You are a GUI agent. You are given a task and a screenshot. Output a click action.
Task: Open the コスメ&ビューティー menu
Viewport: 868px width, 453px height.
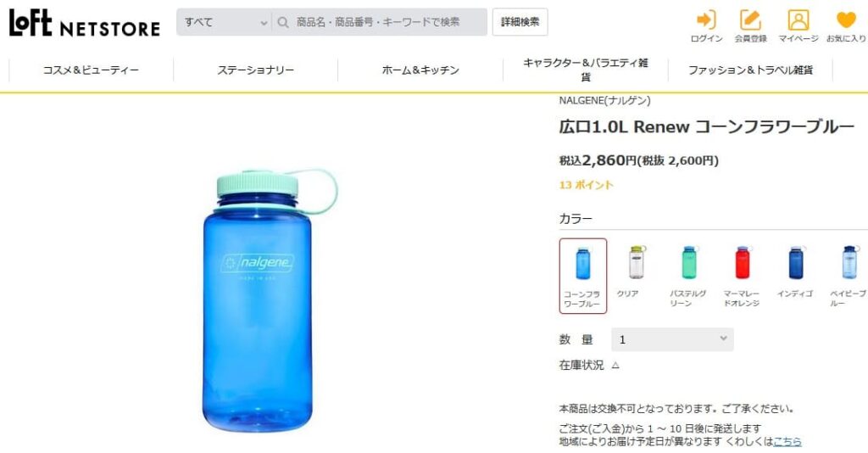(91, 70)
